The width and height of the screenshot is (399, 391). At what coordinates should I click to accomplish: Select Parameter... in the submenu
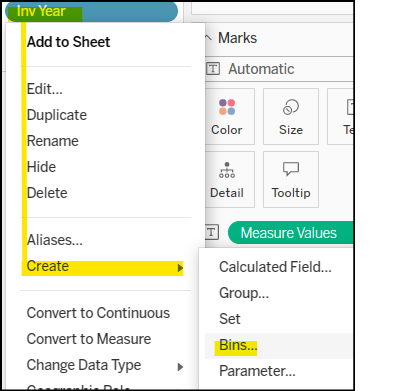tap(257, 371)
